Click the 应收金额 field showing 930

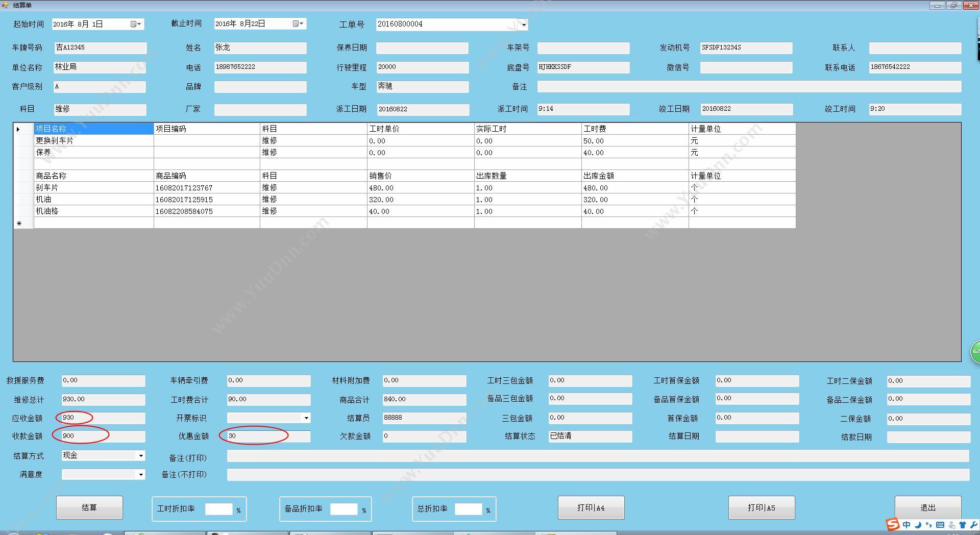coord(104,418)
